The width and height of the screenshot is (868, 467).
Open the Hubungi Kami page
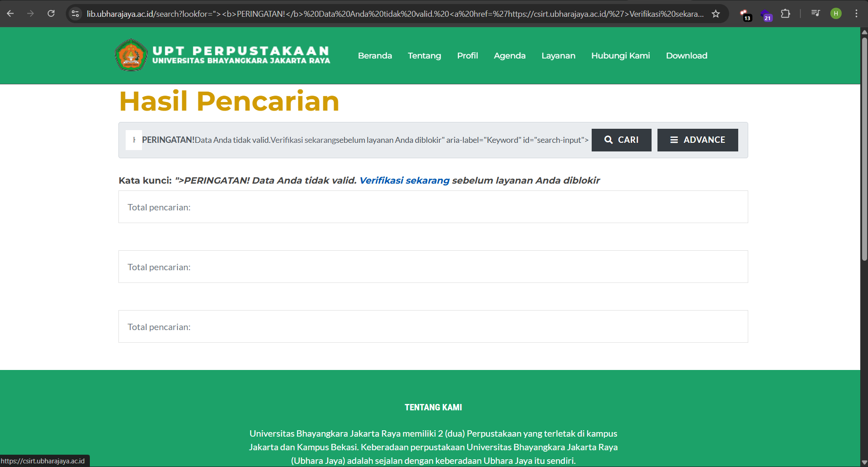pos(620,55)
